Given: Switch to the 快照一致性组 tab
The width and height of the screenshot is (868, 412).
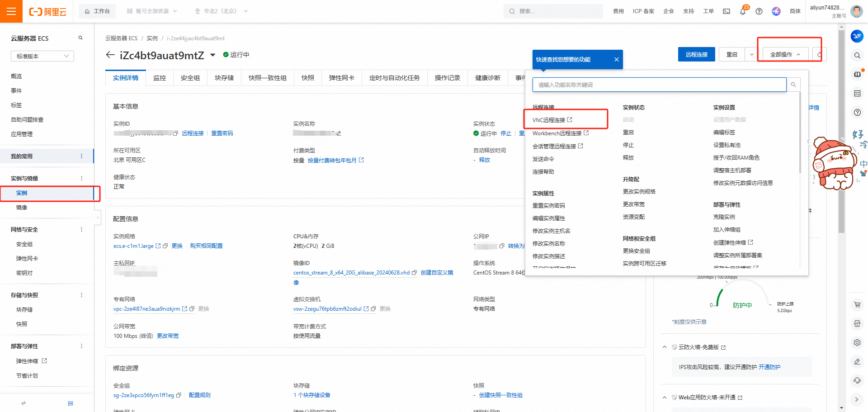Looking at the screenshot, I should (x=268, y=78).
